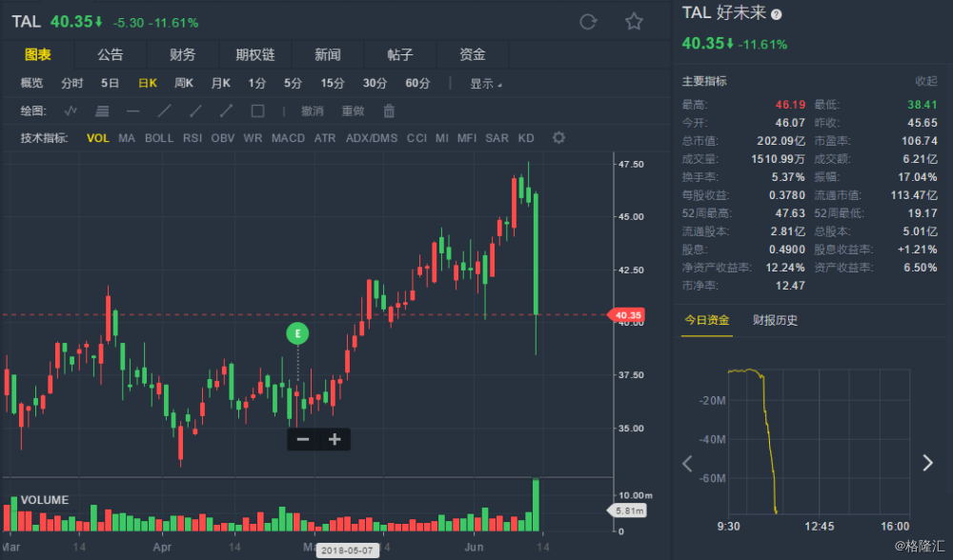The image size is (953, 560).
Task: Enable the MFI indicator
Action: click(467, 138)
